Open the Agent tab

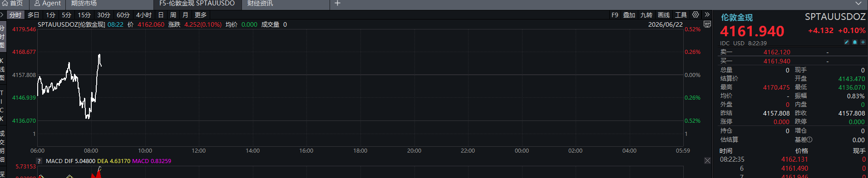[x=48, y=4]
